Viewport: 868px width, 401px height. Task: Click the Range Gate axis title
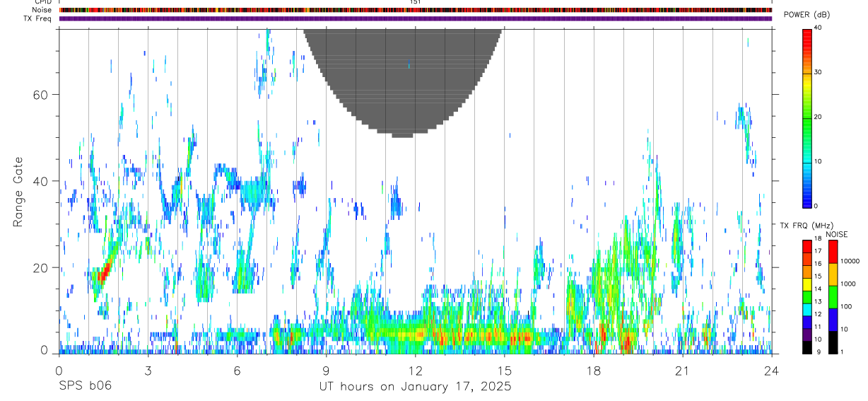(18, 192)
